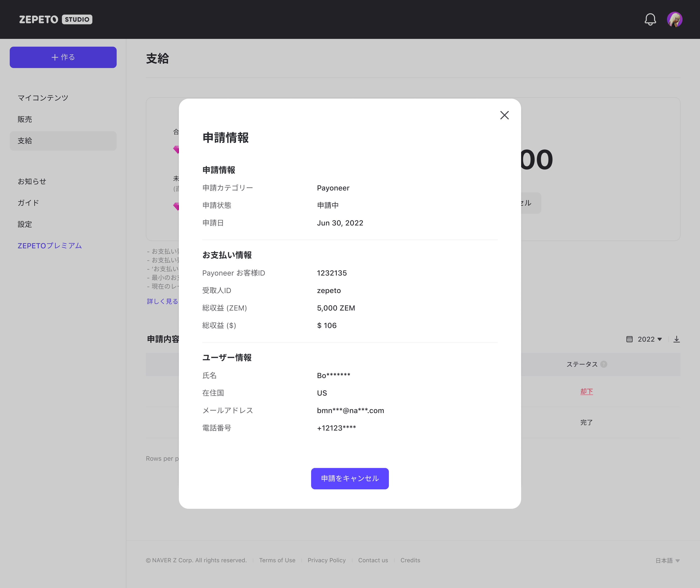Click the red 却下 status link
The height and width of the screenshot is (588, 700).
[x=586, y=391]
